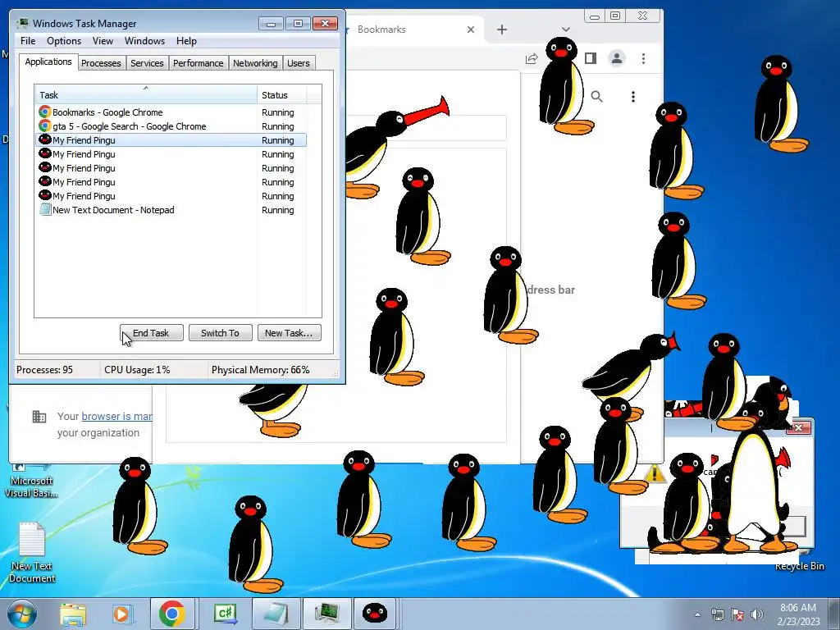Viewport: 840px width, 630px height.
Task: Click the Switch To button
Action: [220, 333]
